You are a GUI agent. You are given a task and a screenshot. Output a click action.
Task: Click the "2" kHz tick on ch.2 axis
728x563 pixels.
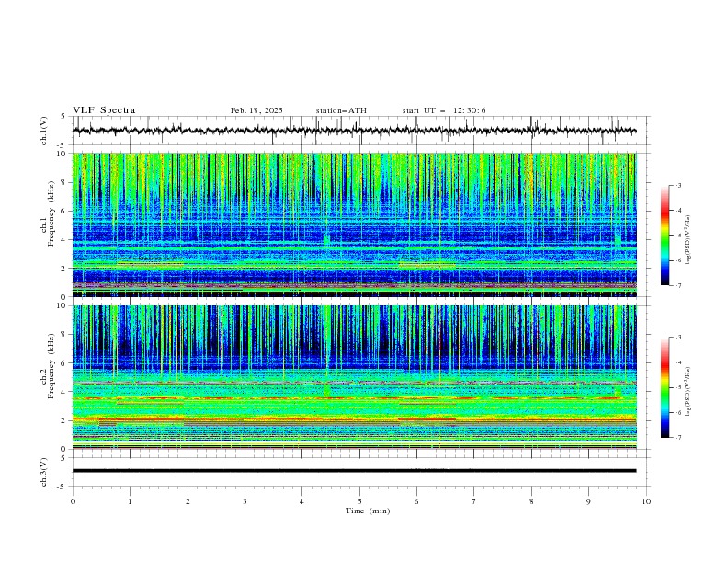click(x=65, y=420)
